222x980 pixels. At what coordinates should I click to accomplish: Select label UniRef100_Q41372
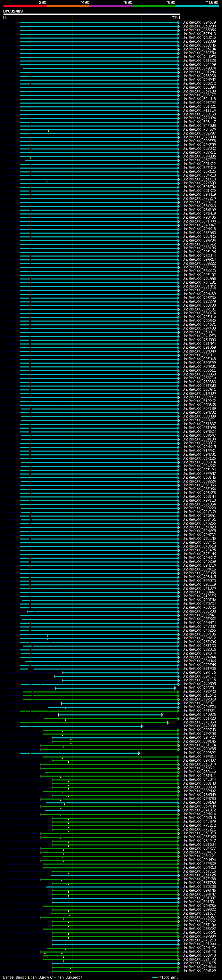coord(199,810)
